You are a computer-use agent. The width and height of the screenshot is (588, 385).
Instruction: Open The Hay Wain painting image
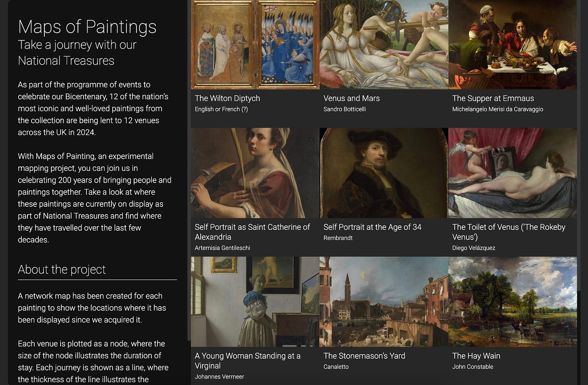click(512, 302)
